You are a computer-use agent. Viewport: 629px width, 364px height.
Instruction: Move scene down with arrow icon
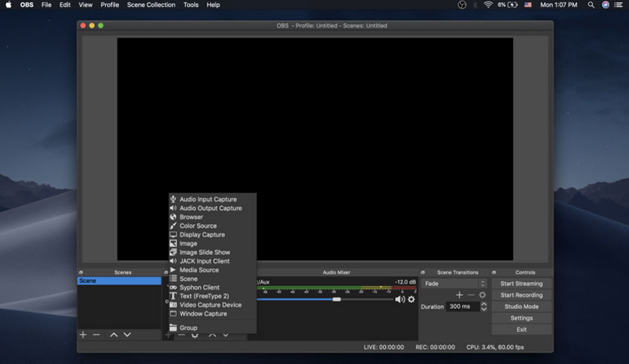[x=127, y=335]
